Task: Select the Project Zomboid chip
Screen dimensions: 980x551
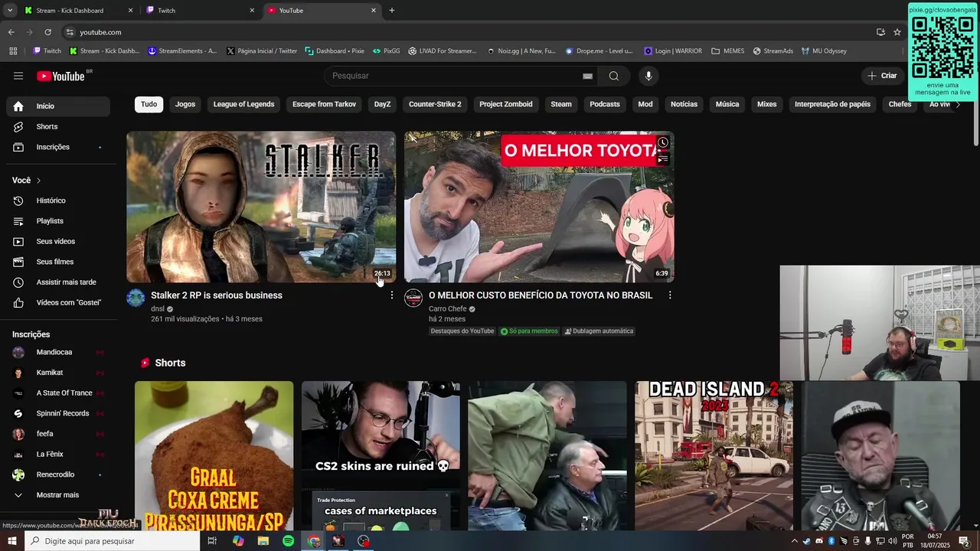Action: pyautogui.click(x=506, y=104)
